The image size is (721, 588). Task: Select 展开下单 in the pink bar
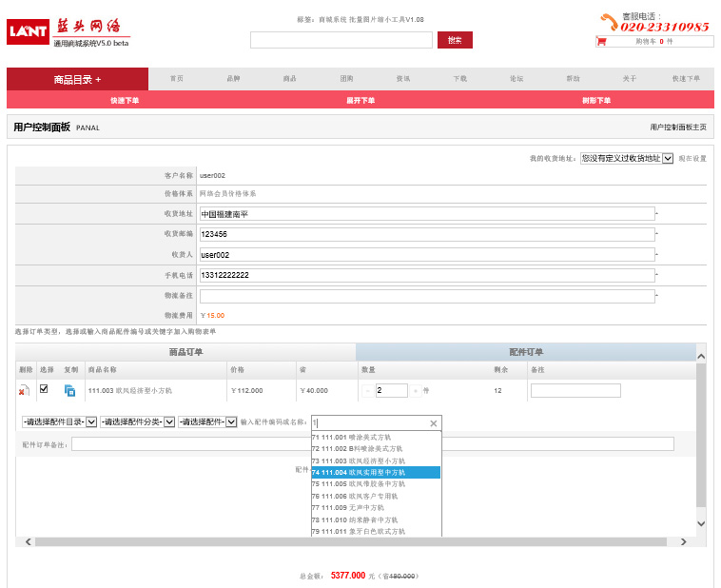pyautogui.click(x=360, y=100)
